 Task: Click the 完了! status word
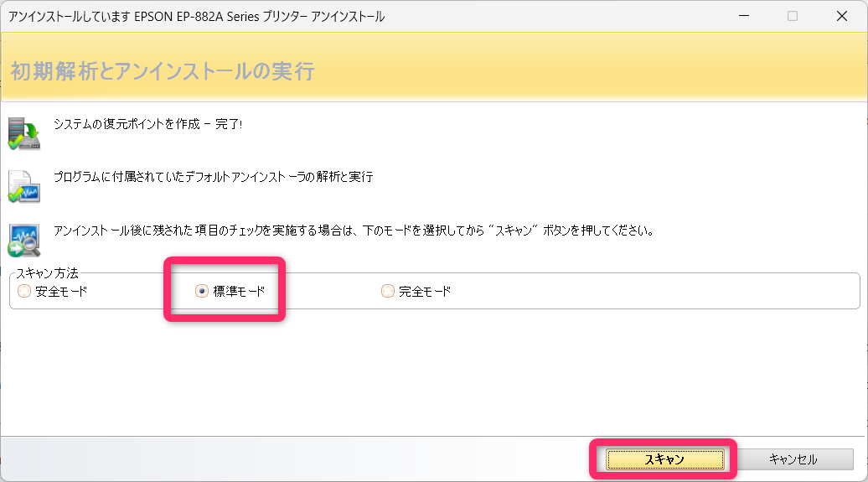coord(226,123)
